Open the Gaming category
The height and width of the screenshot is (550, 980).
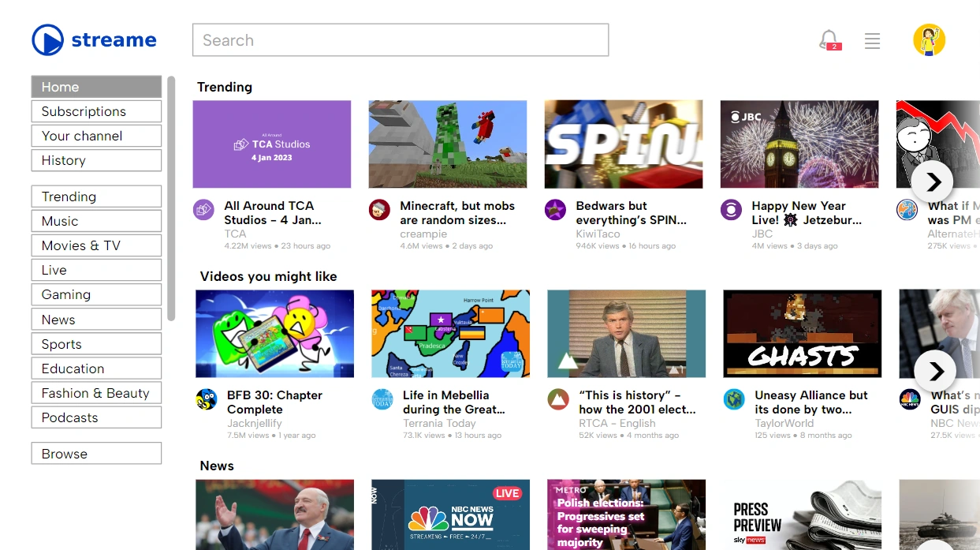[x=96, y=294]
